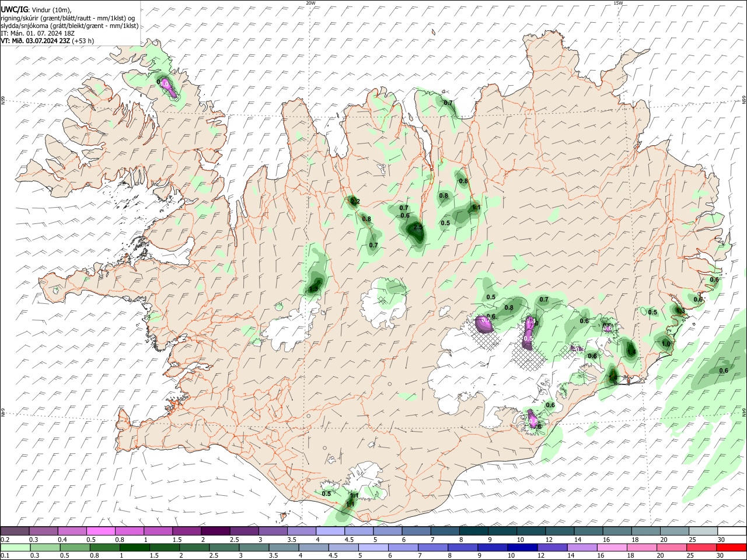
Task: Pick the darkest purple 2–2.5 snow legend swatch
Action: coord(215,531)
